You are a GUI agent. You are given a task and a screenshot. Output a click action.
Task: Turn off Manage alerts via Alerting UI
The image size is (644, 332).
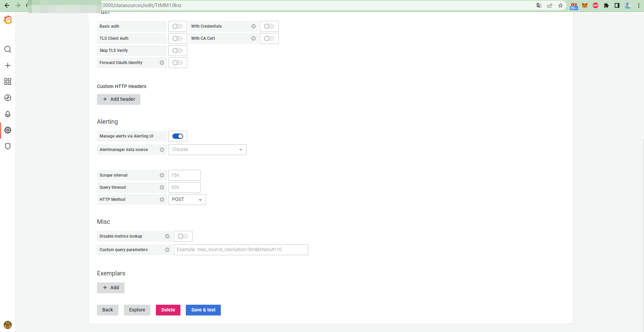point(178,136)
